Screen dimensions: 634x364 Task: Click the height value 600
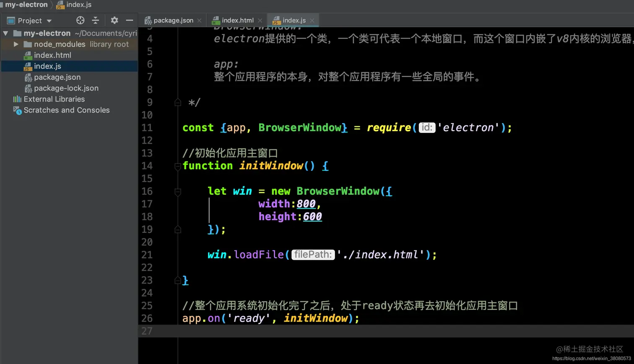point(312,217)
